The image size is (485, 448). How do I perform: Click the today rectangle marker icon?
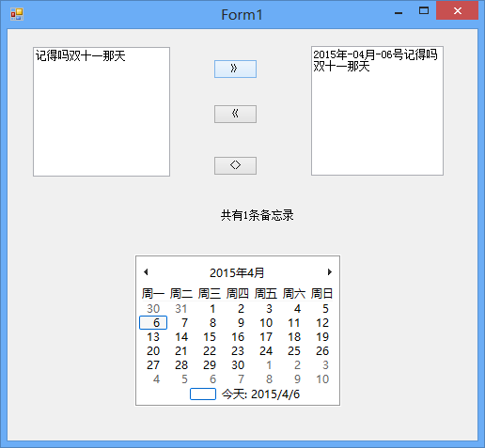203,394
